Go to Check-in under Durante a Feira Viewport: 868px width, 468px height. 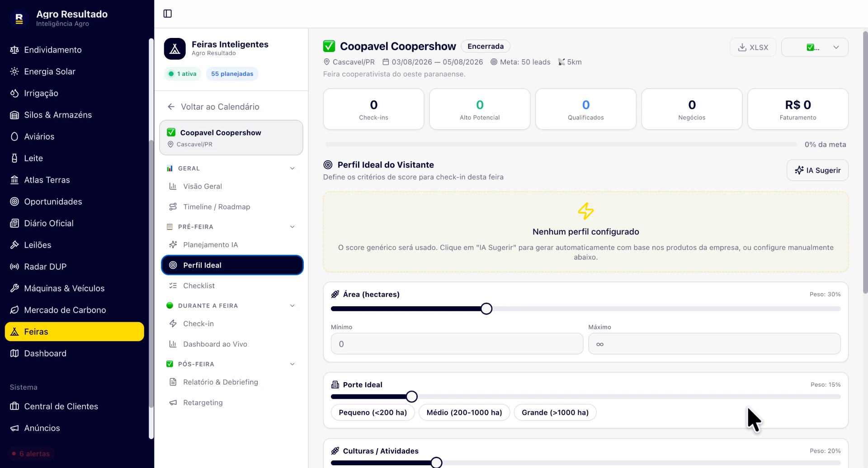[x=232, y=323]
